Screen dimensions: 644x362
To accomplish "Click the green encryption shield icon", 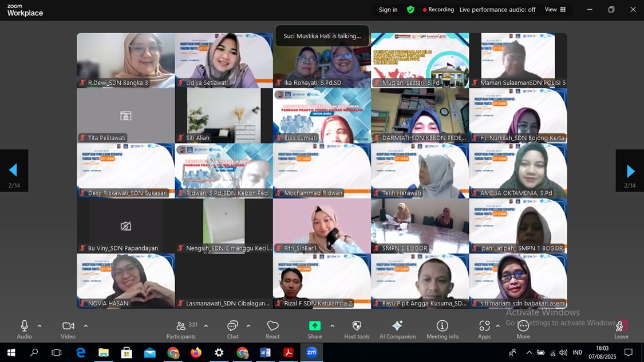I will [410, 10].
